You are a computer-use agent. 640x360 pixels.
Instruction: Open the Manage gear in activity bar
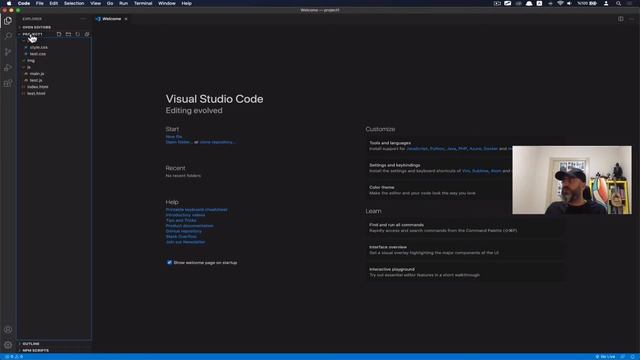[8, 345]
